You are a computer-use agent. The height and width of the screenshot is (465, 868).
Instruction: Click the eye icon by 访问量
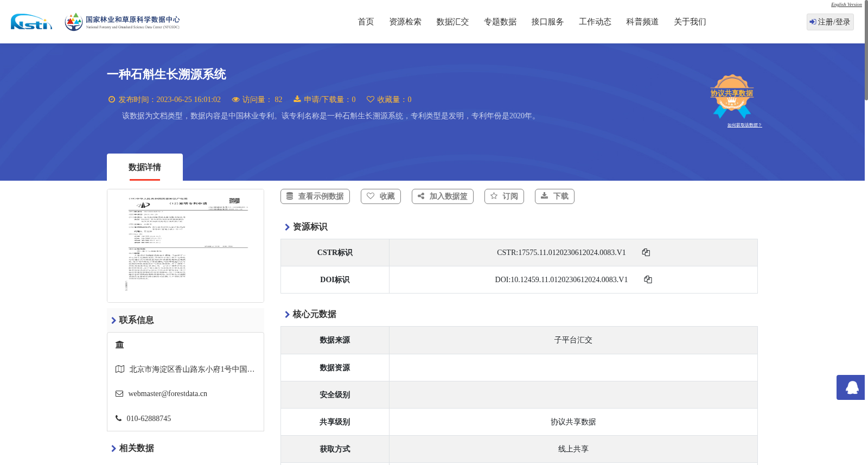point(235,99)
